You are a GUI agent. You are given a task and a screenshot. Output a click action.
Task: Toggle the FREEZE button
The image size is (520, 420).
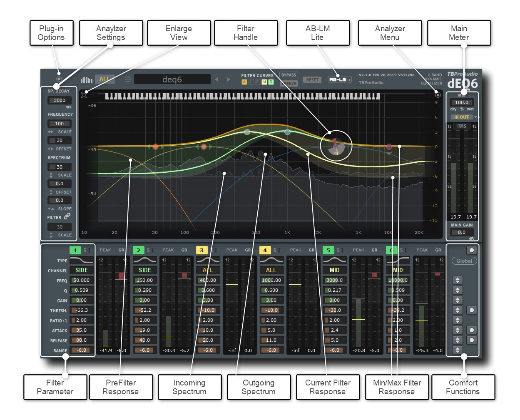[289, 83]
